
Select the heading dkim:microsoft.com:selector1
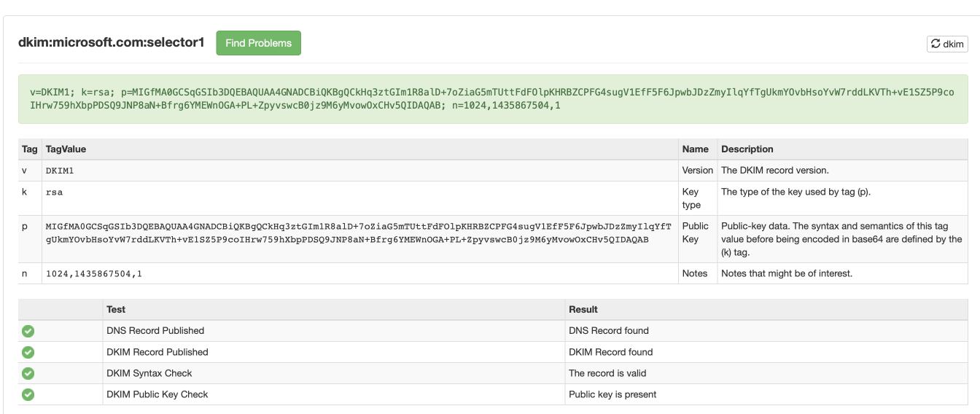click(x=112, y=42)
